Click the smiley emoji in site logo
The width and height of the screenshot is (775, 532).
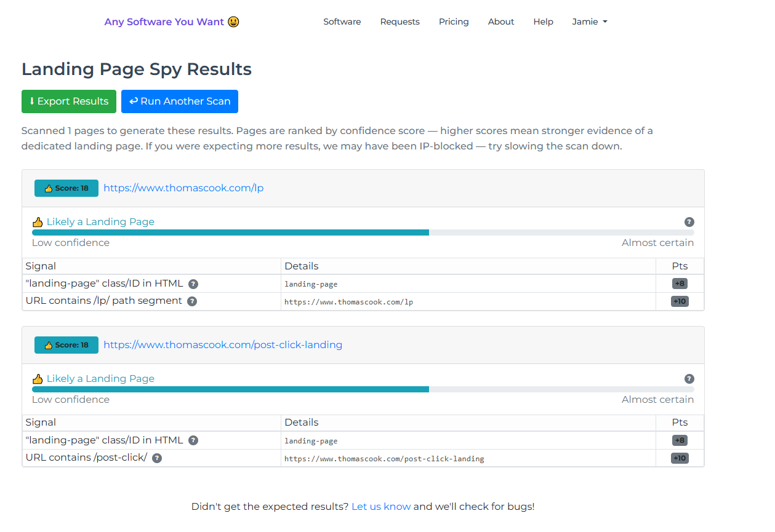pos(233,22)
